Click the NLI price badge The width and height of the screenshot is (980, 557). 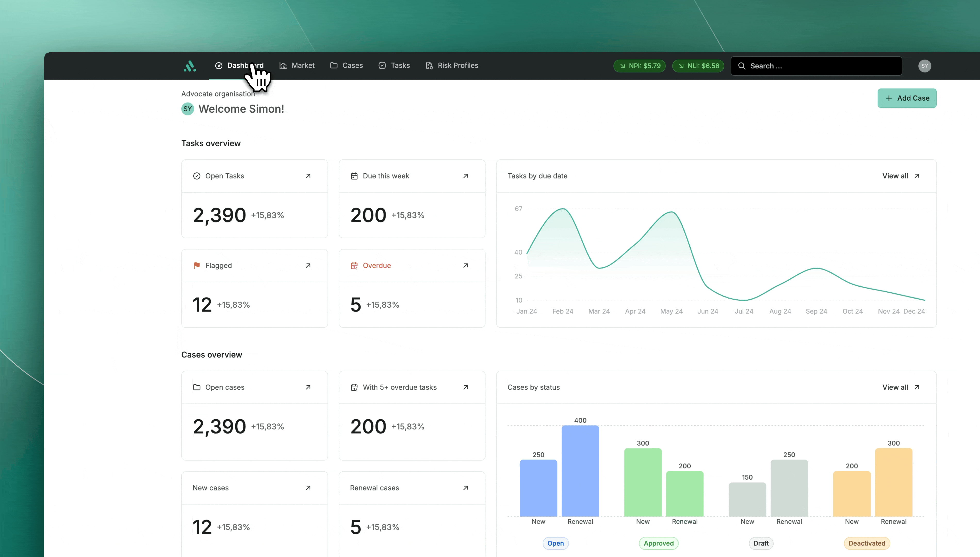(698, 66)
